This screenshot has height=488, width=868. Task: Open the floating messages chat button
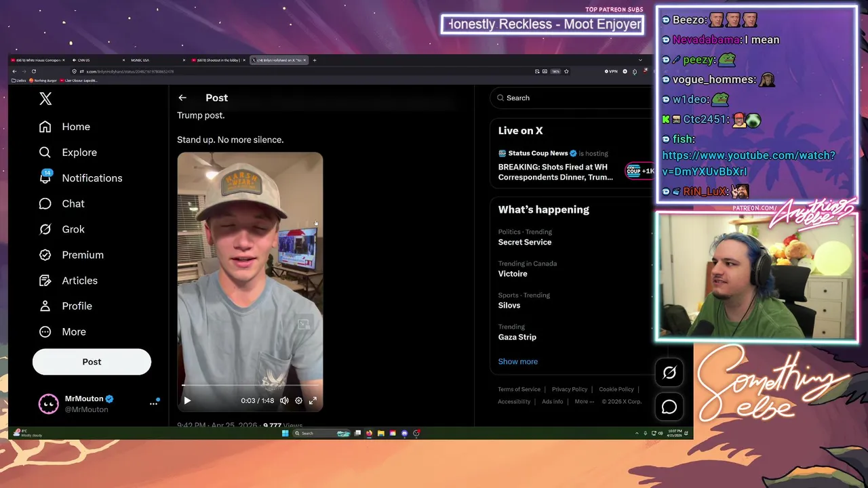tap(669, 407)
